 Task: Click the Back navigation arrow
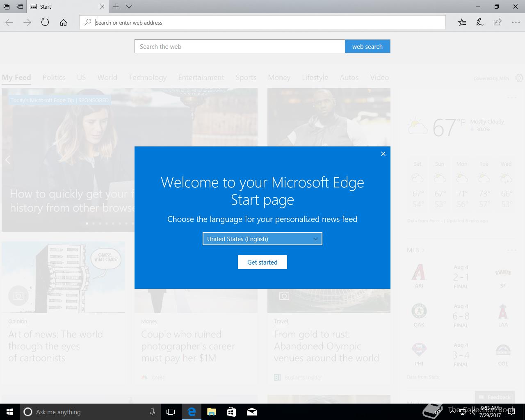click(9, 23)
